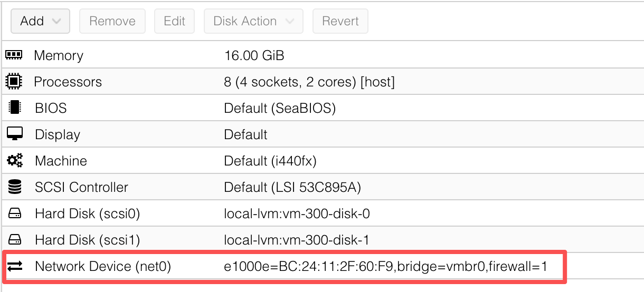The width and height of the screenshot is (644, 292).
Task: Click the scsi0 hard disk icon
Action: point(14,213)
